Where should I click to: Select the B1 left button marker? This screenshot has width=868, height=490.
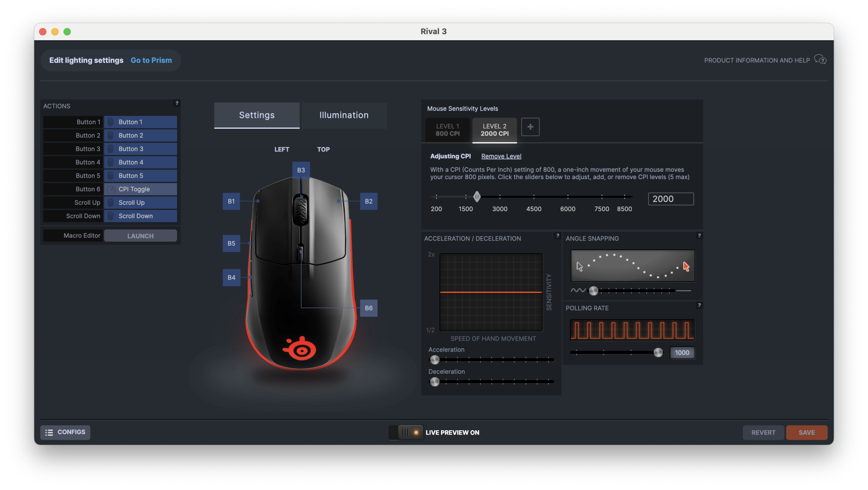231,202
